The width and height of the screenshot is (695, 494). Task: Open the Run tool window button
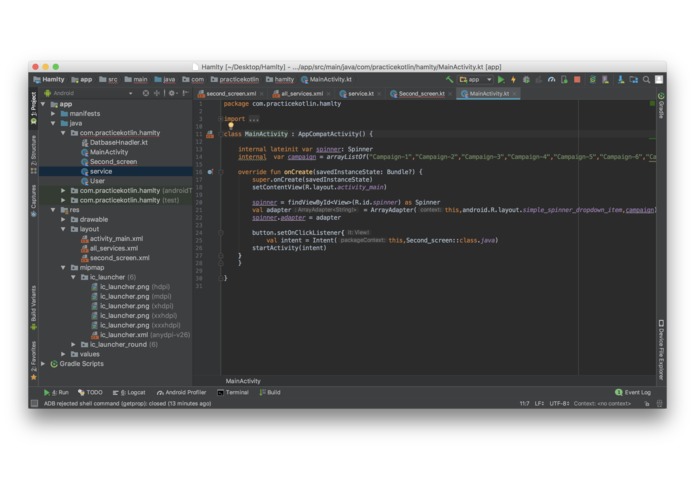click(x=56, y=393)
